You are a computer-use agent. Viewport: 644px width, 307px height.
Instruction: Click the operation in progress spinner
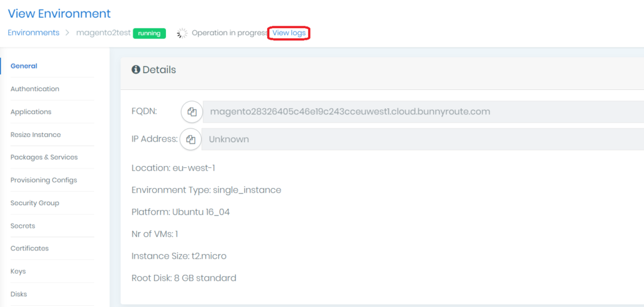click(x=182, y=33)
